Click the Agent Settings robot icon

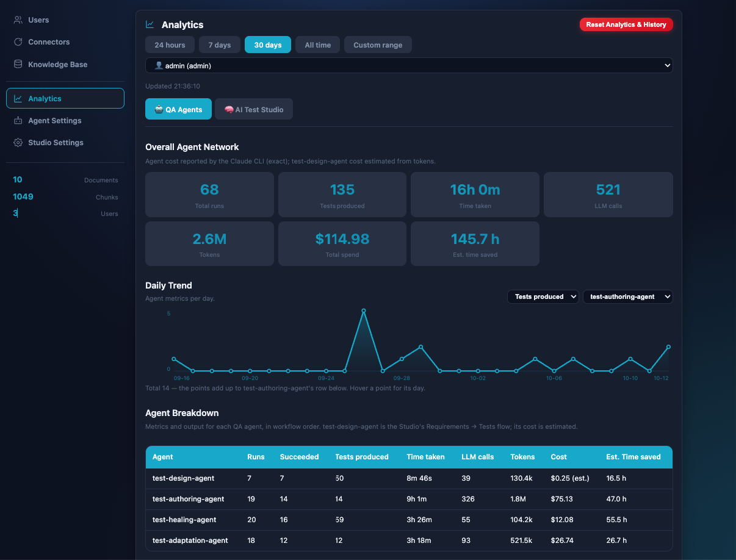18,120
